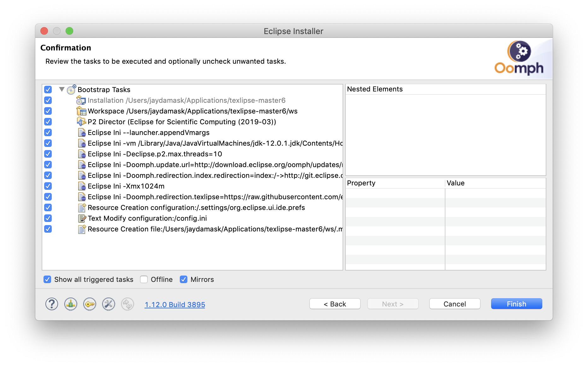Select Eclipse Ini -Xmx1024m row
588x367 pixels.
(x=126, y=186)
